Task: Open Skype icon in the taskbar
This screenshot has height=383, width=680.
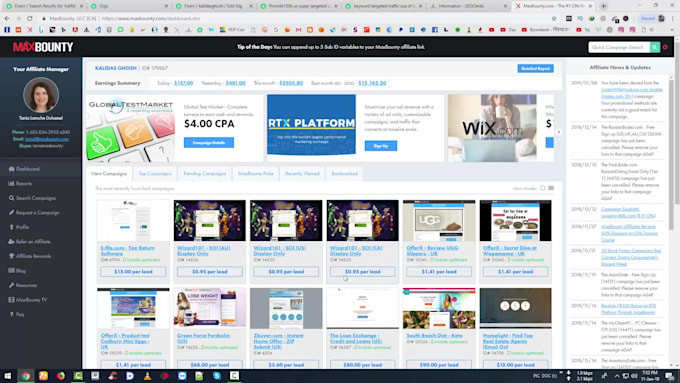Action: [217, 376]
